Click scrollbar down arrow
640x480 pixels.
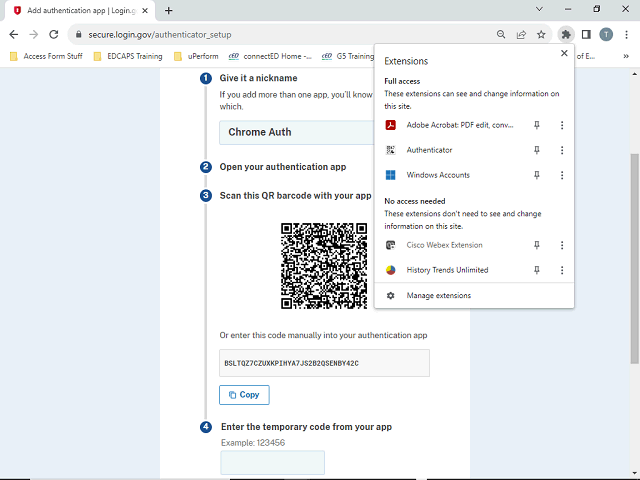634,474
